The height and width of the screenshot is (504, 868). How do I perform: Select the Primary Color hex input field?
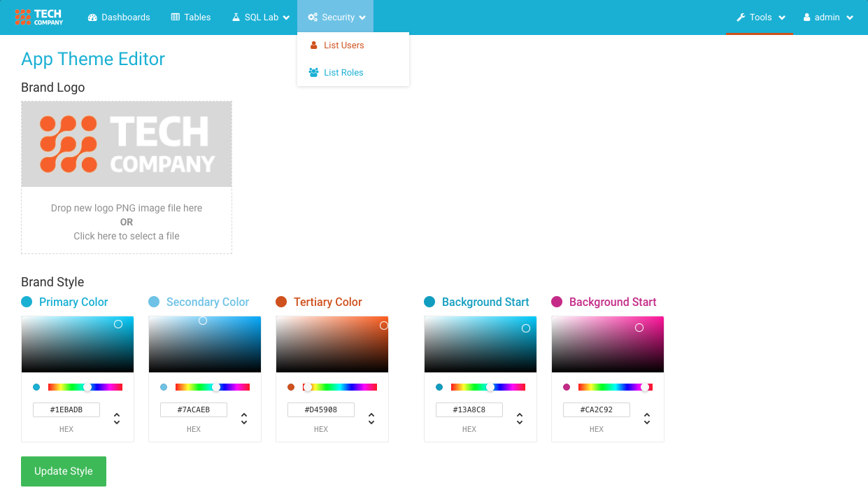tap(66, 409)
